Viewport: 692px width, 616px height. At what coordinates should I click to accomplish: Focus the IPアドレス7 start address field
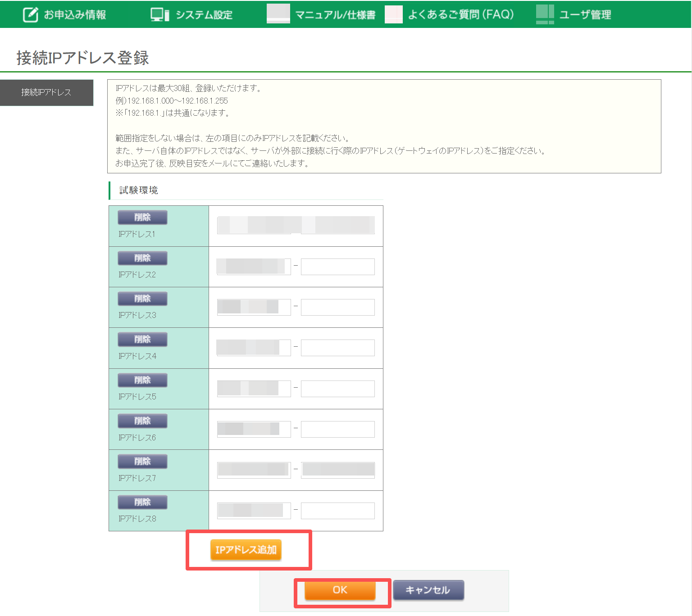tap(254, 470)
